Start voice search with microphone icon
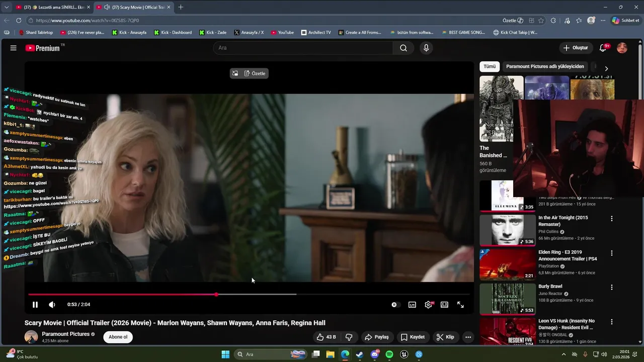Screen dimensions: 644x362 (426, 48)
